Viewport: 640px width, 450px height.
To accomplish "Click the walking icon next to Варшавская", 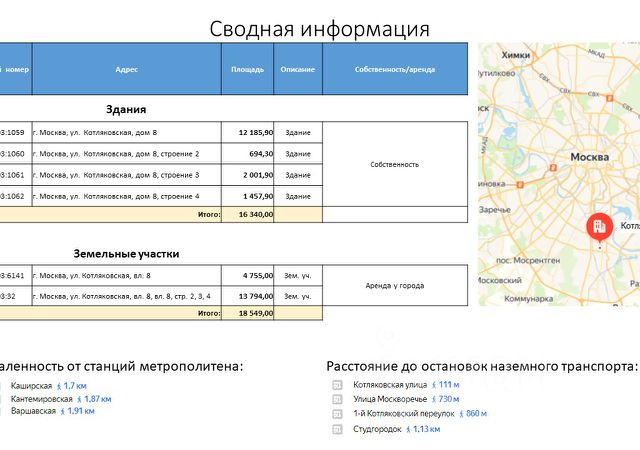I will point(63,412).
